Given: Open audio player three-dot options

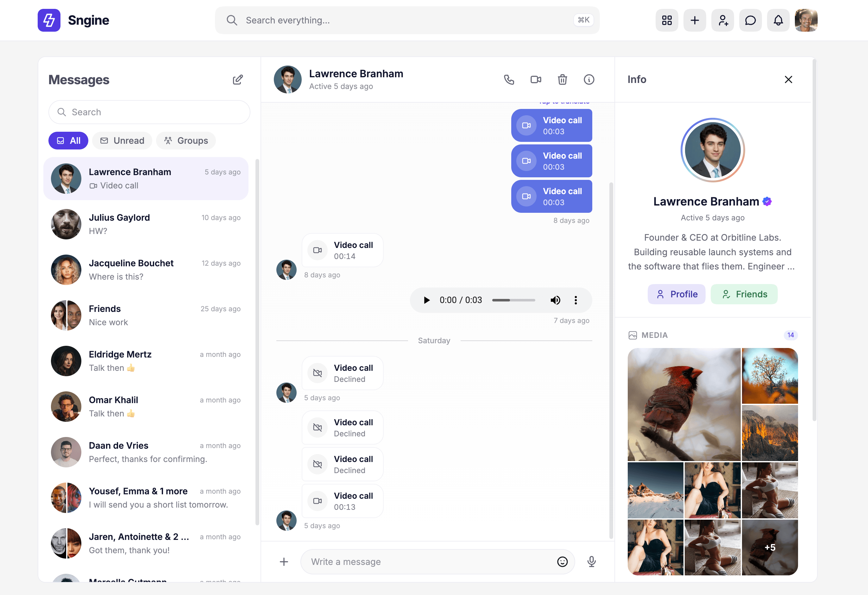Looking at the screenshot, I should coord(576,300).
